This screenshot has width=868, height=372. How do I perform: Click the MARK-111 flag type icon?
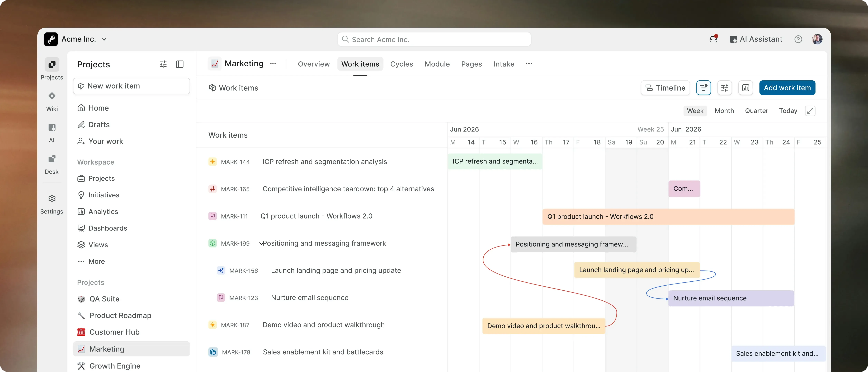click(x=213, y=216)
